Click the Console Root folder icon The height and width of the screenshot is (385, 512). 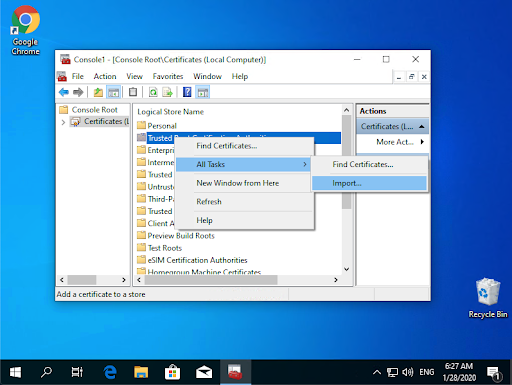click(64, 110)
